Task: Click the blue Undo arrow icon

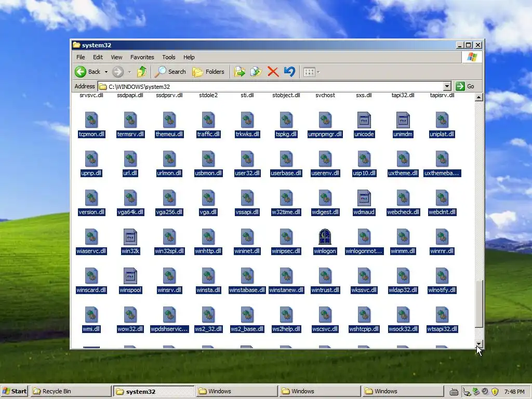Action: [289, 72]
